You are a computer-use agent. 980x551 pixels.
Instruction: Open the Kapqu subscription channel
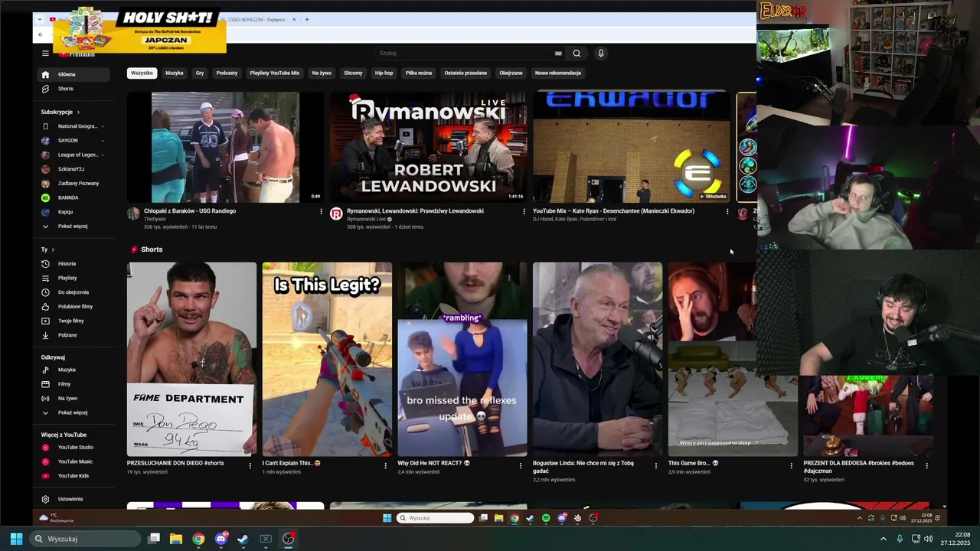[x=74, y=212]
